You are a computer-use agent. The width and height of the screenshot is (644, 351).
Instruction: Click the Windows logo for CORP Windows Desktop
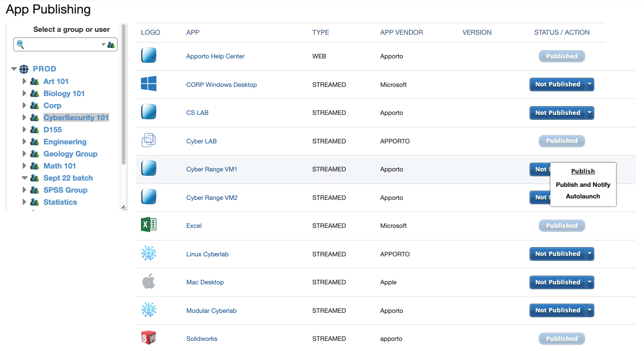pos(149,84)
